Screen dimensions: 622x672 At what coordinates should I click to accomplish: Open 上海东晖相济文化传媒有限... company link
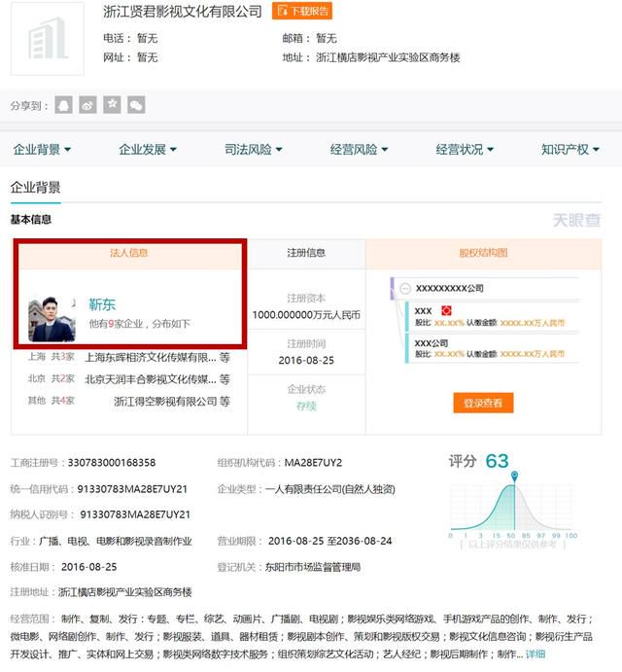pyautogui.click(x=151, y=357)
